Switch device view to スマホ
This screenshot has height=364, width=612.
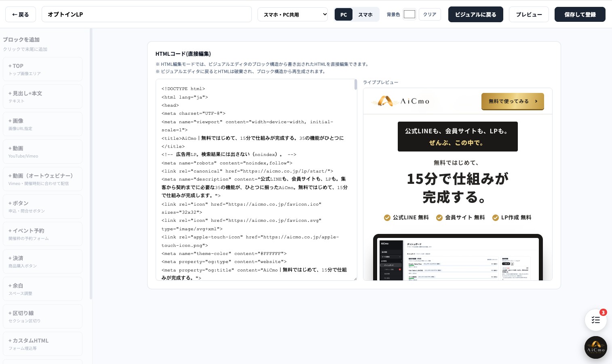pyautogui.click(x=365, y=15)
